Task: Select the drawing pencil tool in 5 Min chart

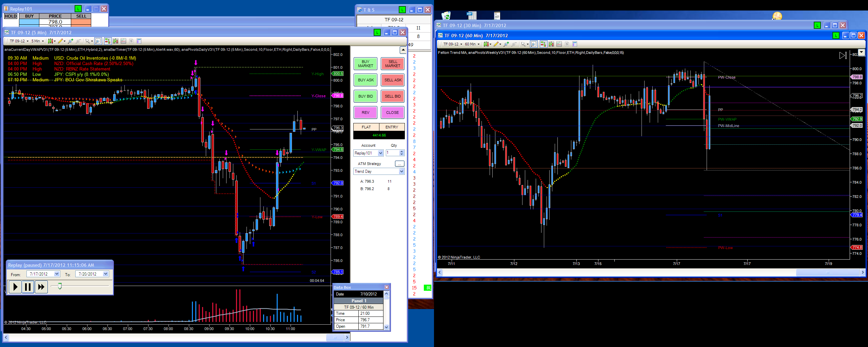Action: point(61,41)
